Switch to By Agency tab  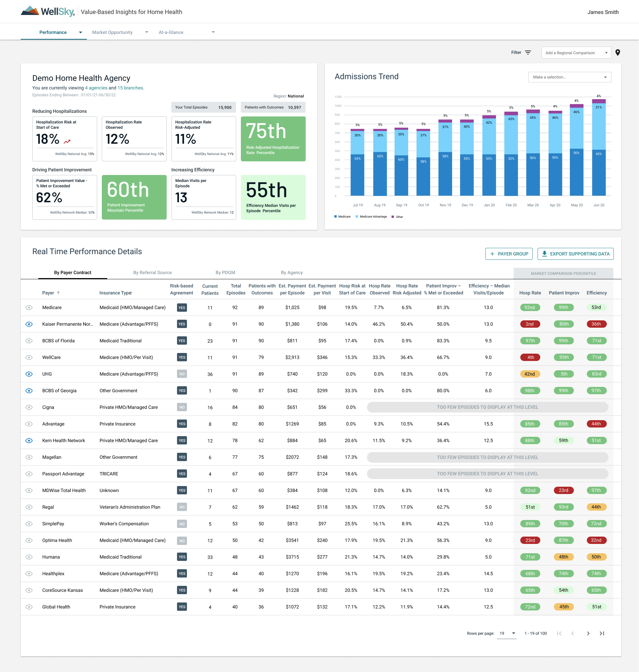point(292,272)
